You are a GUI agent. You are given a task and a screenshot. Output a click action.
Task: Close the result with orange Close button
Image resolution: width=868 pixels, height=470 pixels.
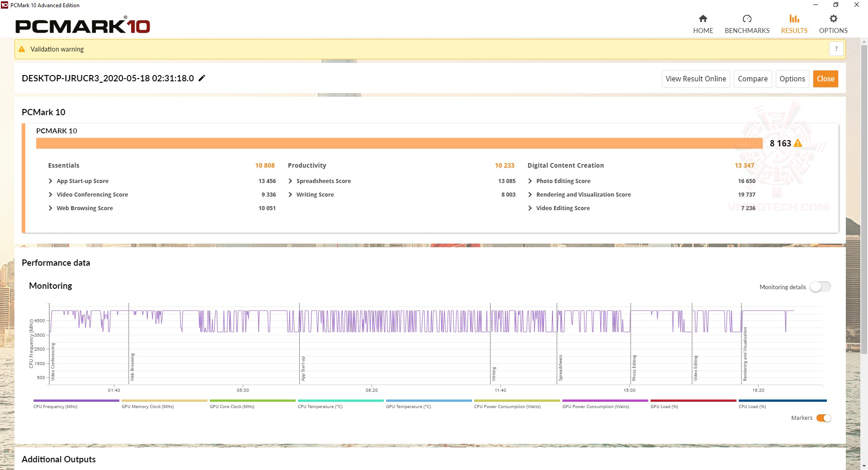pos(826,79)
